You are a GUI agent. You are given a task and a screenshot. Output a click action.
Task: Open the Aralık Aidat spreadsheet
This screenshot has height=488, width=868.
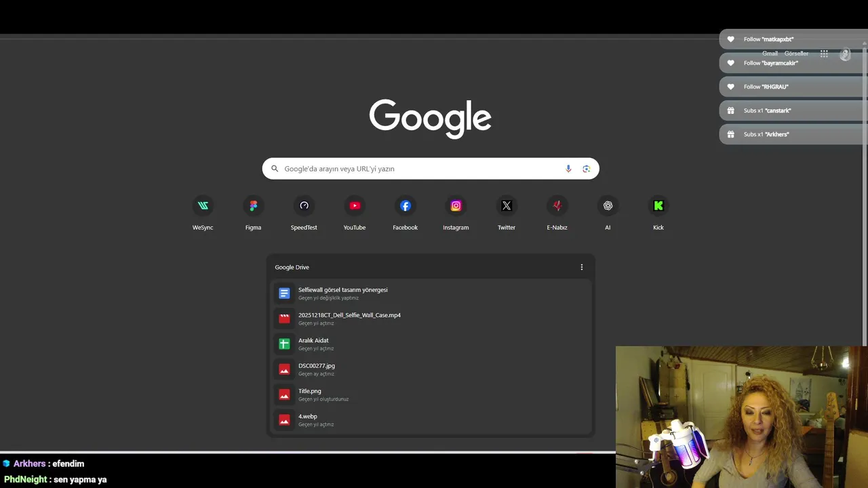click(x=431, y=344)
